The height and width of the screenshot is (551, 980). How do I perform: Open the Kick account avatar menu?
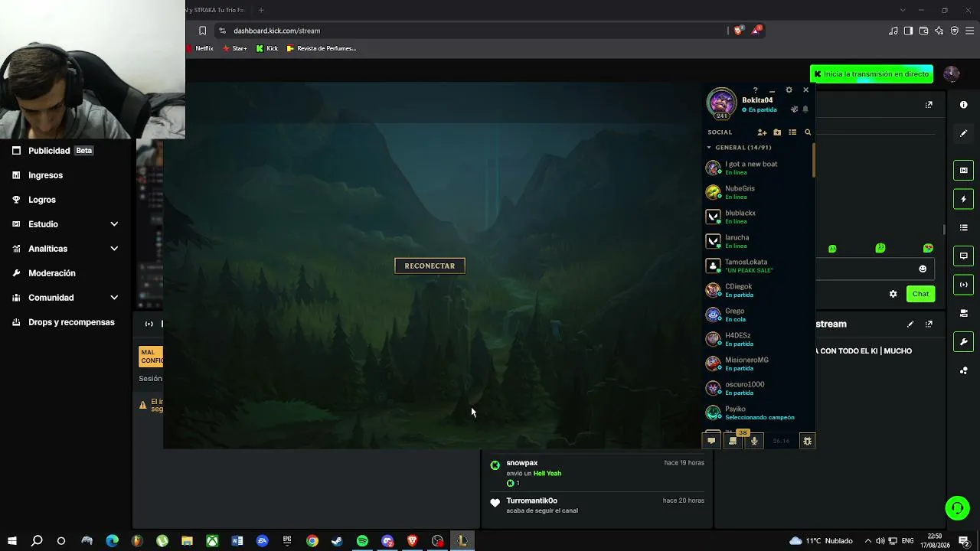(x=951, y=73)
